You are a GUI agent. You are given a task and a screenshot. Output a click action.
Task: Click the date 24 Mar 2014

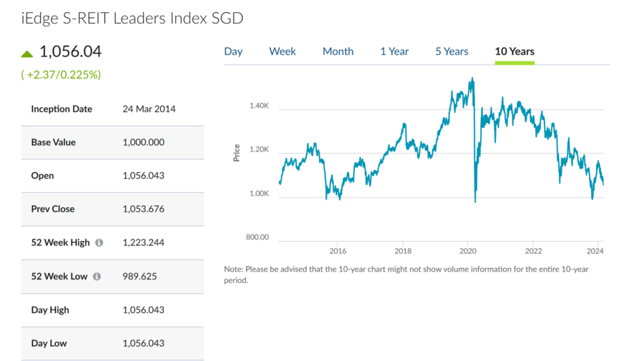point(149,109)
